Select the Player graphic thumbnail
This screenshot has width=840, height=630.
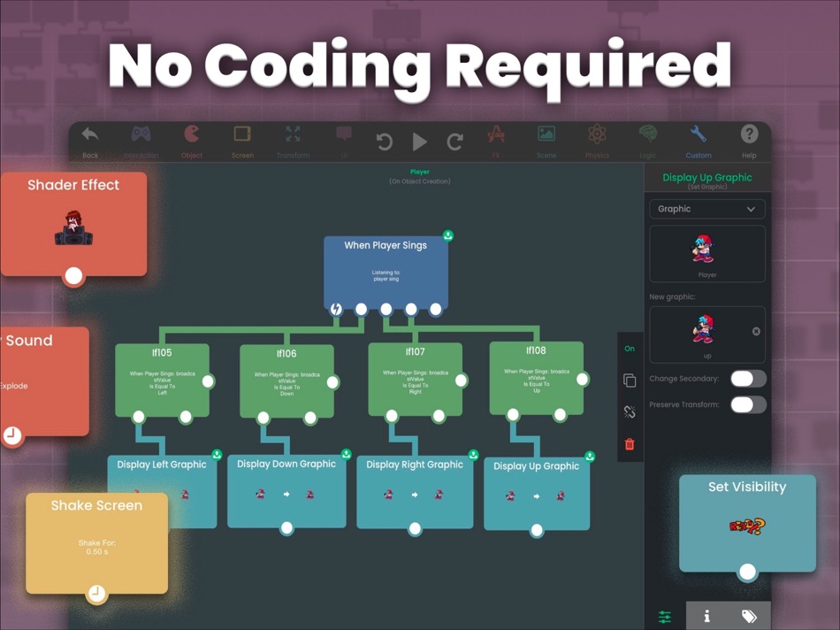707,254
